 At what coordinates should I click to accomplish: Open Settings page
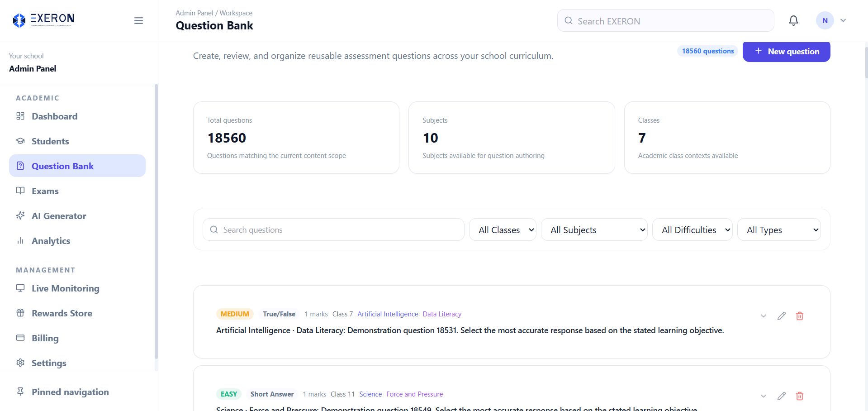77,363
